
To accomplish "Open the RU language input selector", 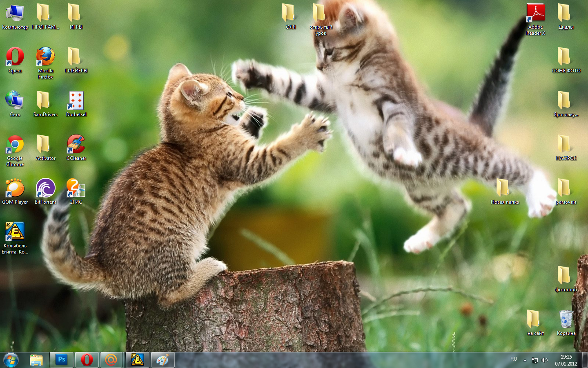I will [x=514, y=359].
